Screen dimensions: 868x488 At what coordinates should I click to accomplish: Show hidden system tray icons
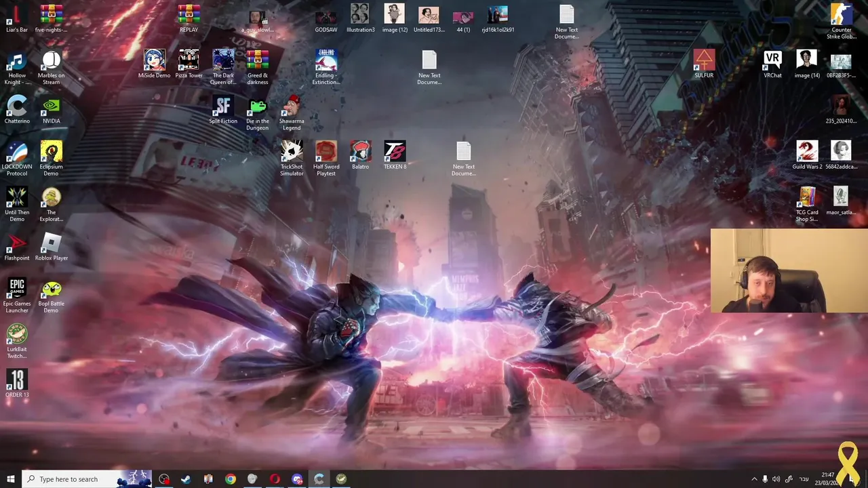click(753, 479)
